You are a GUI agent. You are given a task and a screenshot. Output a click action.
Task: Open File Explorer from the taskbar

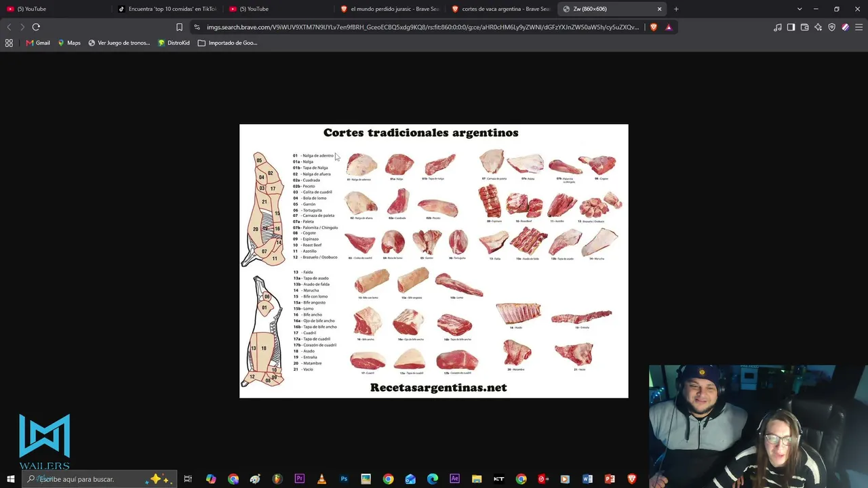click(x=477, y=479)
